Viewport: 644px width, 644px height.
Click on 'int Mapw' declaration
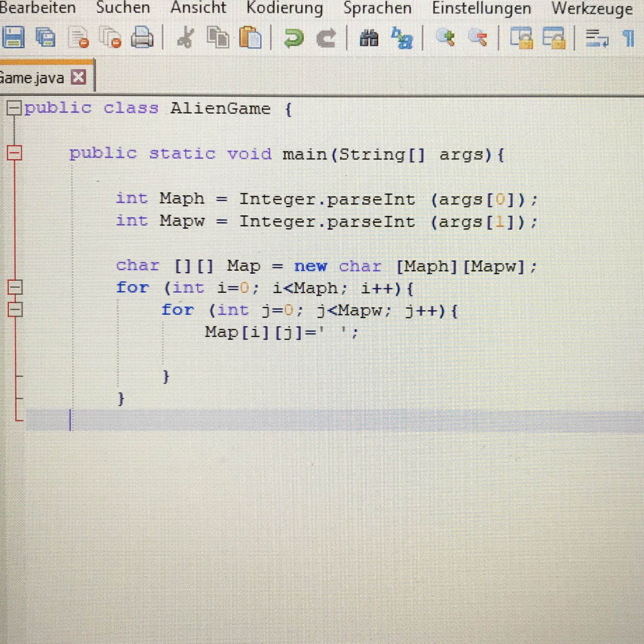coord(160,221)
